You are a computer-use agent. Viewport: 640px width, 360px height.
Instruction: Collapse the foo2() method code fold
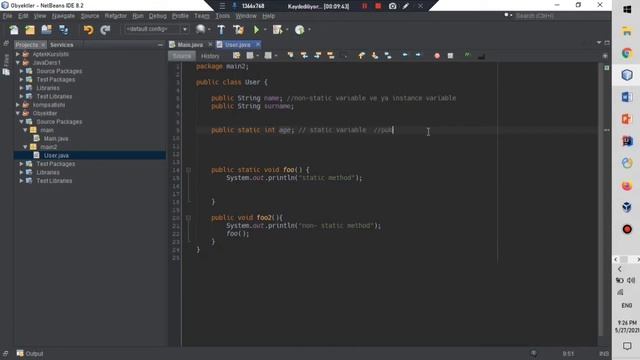[188, 218]
